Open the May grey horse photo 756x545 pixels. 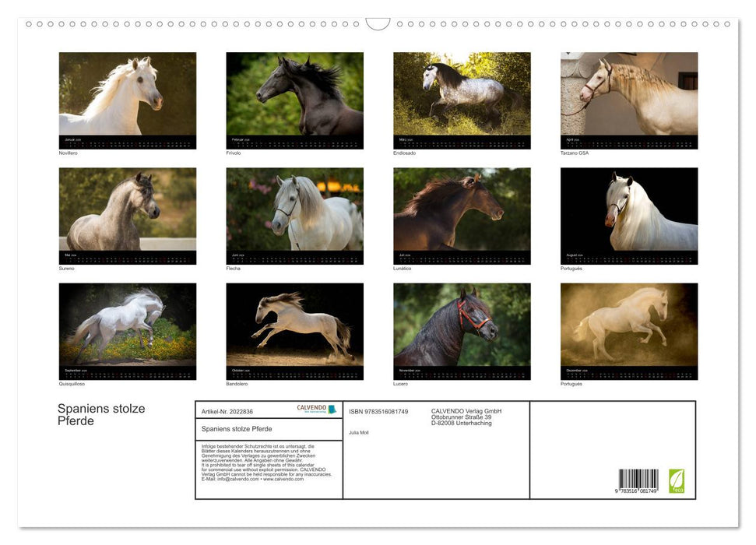(128, 209)
